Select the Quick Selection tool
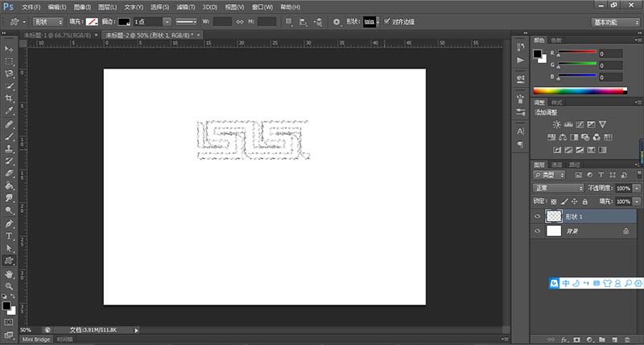The image size is (644, 345). tap(9, 86)
